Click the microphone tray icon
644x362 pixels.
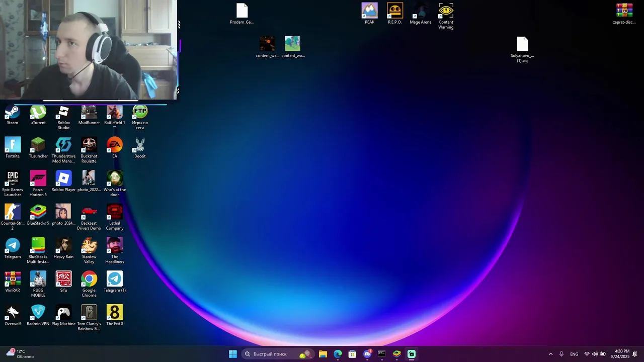point(561,354)
